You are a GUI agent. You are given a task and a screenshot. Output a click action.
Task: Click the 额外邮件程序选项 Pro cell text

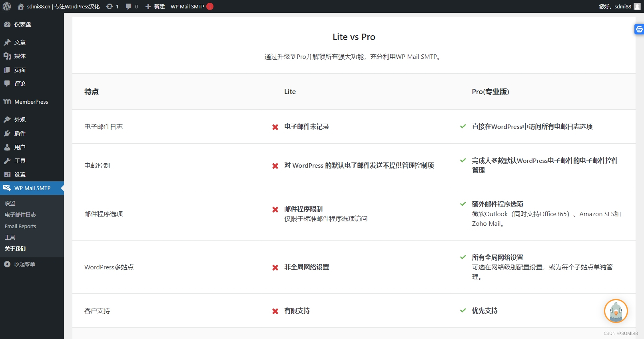click(498, 204)
